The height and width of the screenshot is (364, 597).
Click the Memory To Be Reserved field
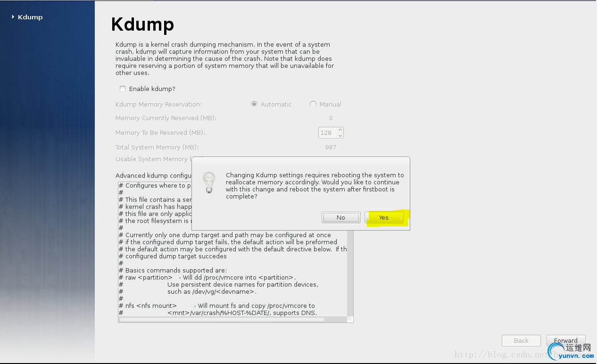pos(328,133)
